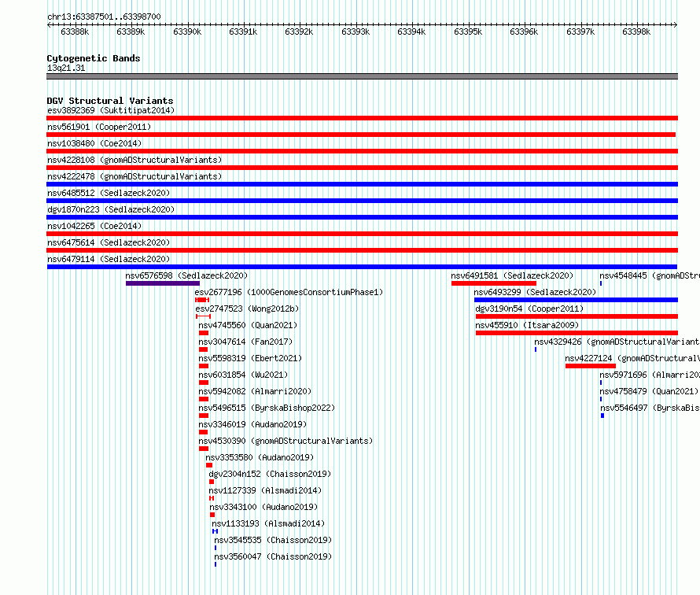Viewport: 700px width, 595px height.
Task: Click the dgv2304n152 red marker
Action: [x=212, y=482]
